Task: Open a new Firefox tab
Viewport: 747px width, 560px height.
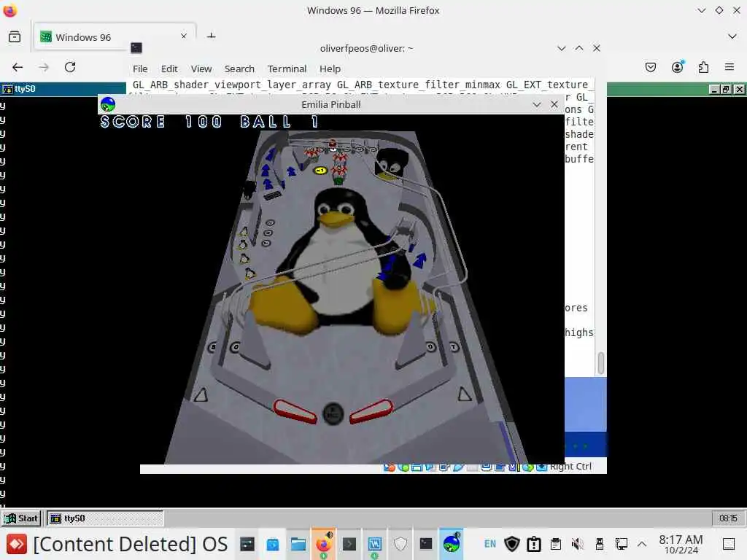Action: point(211,36)
